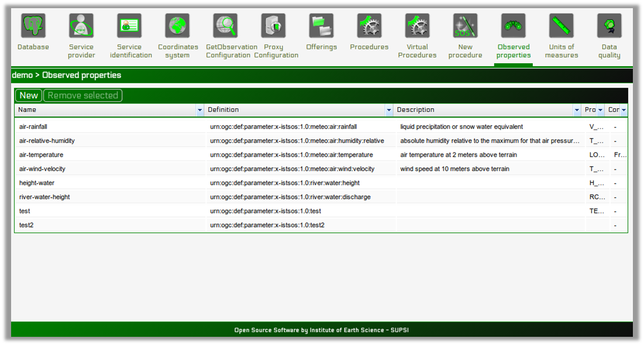The width and height of the screenshot is (644, 345).
Task: Click the Procedures gear icon
Action: coord(369,26)
